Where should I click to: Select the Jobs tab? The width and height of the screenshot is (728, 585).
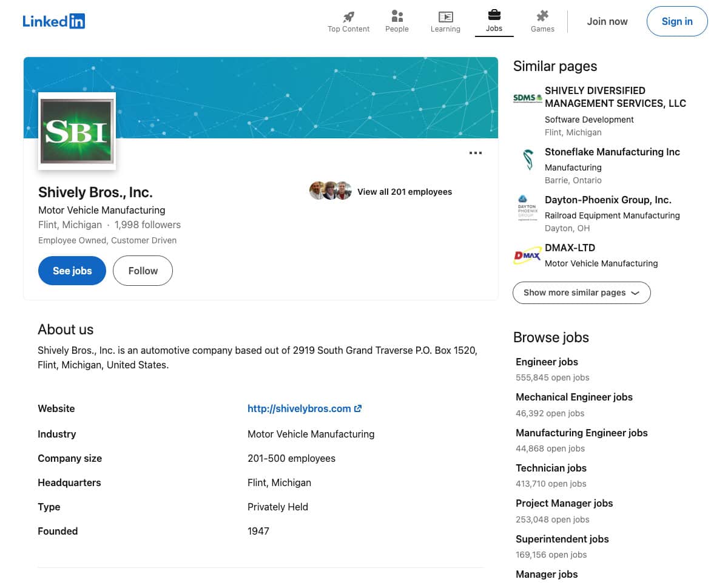pyautogui.click(x=494, y=21)
